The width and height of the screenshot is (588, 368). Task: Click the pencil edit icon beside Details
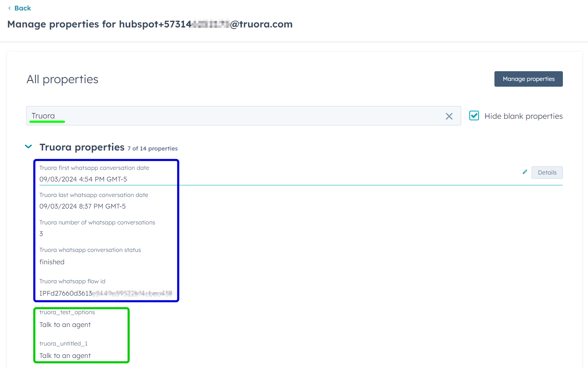click(x=525, y=172)
